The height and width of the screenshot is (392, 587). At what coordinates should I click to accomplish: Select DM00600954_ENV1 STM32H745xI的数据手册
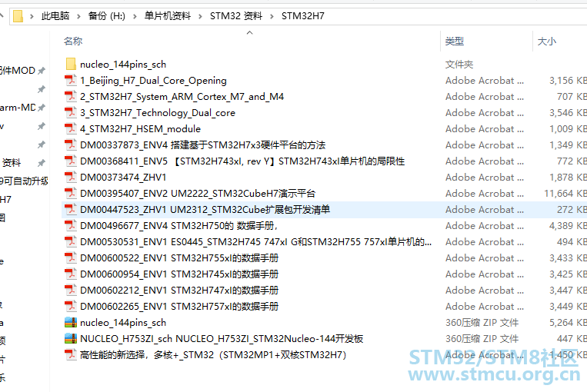tap(179, 274)
